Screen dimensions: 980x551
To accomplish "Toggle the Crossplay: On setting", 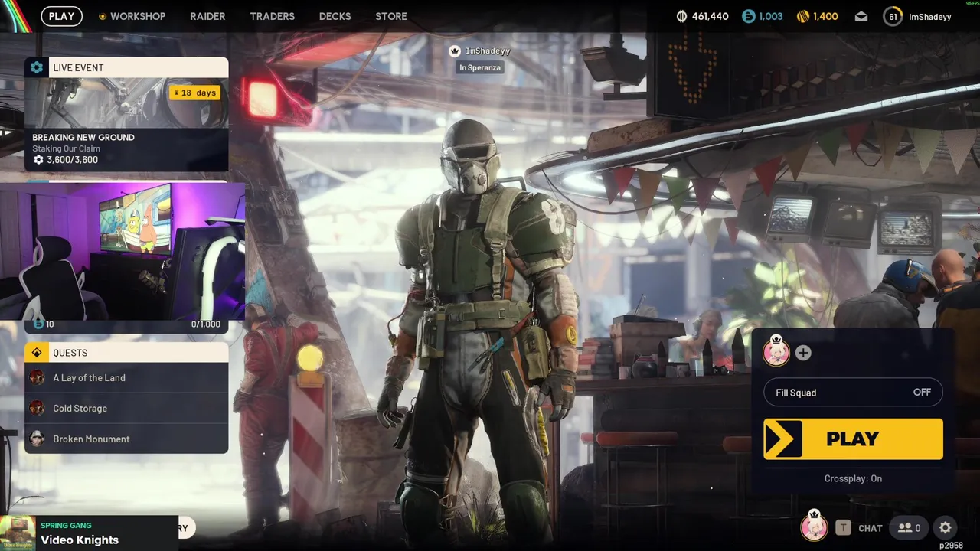I will coord(853,478).
